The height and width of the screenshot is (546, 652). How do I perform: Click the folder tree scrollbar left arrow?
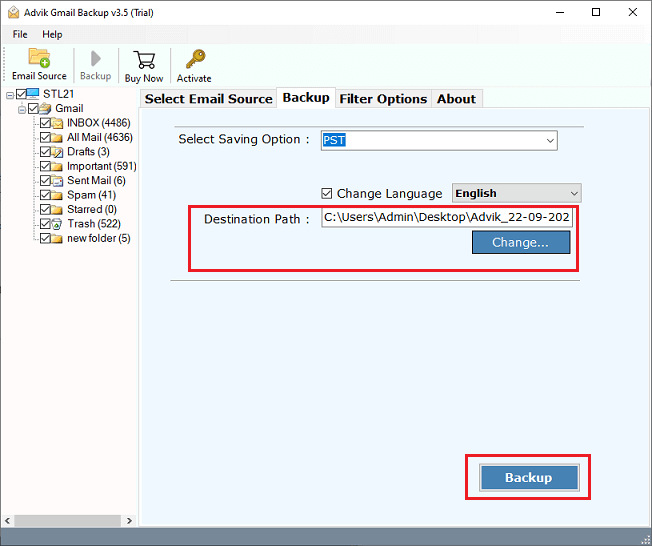7,521
